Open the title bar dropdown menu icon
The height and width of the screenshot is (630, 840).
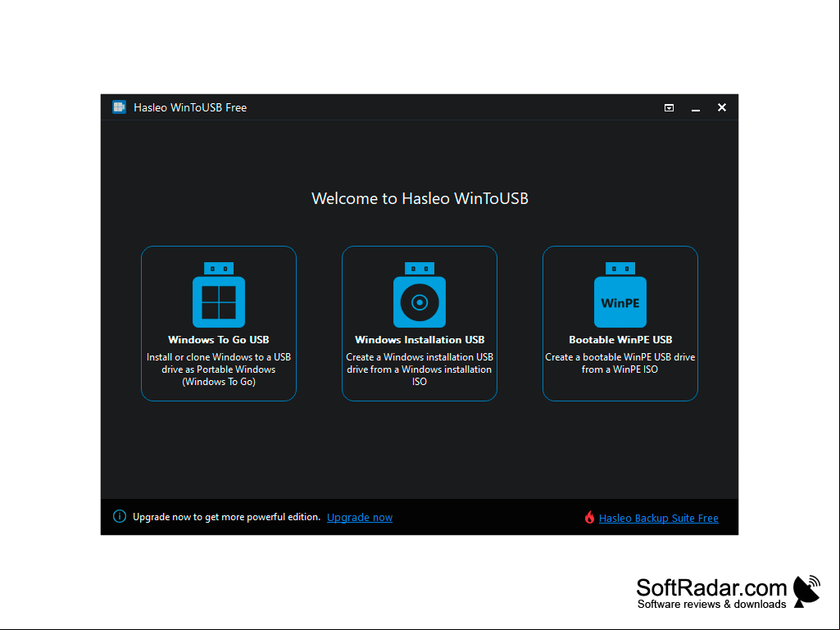pos(669,107)
